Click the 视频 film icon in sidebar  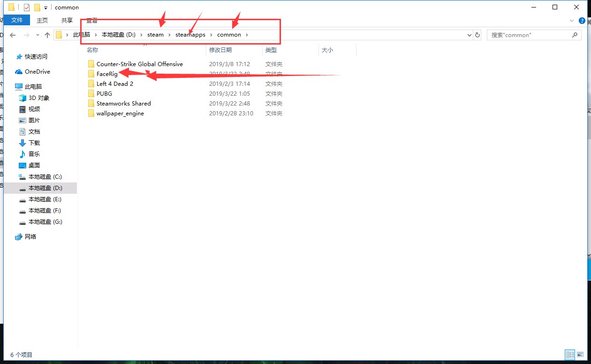(x=23, y=109)
